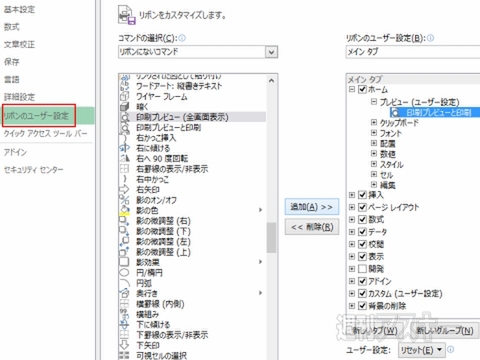This screenshot has height=360, width=480.
Task: Click the 影の微調整 (右) icon
Action: coord(124,221)
